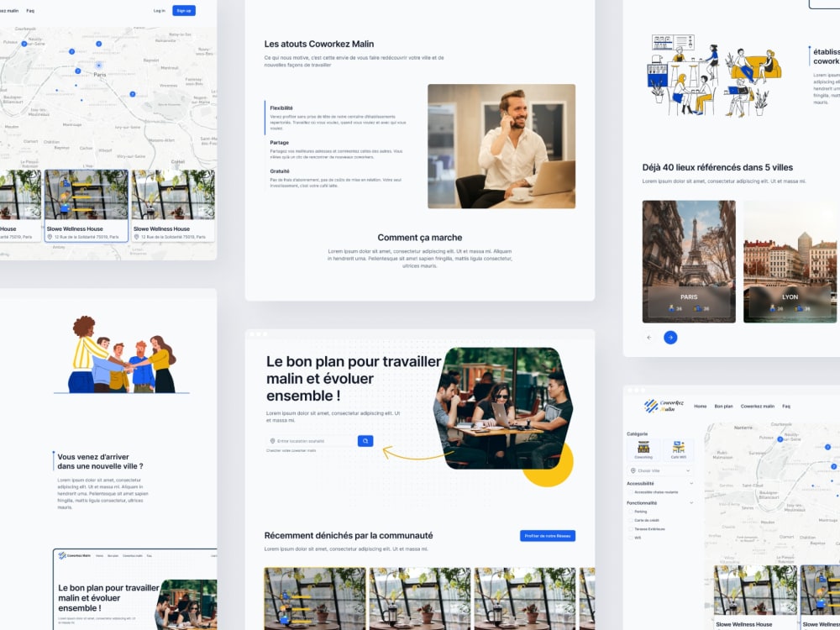840x630 pixels.
Task: Click the pin icon inside Choisir Ville field
Action: (x=633, y=471)
